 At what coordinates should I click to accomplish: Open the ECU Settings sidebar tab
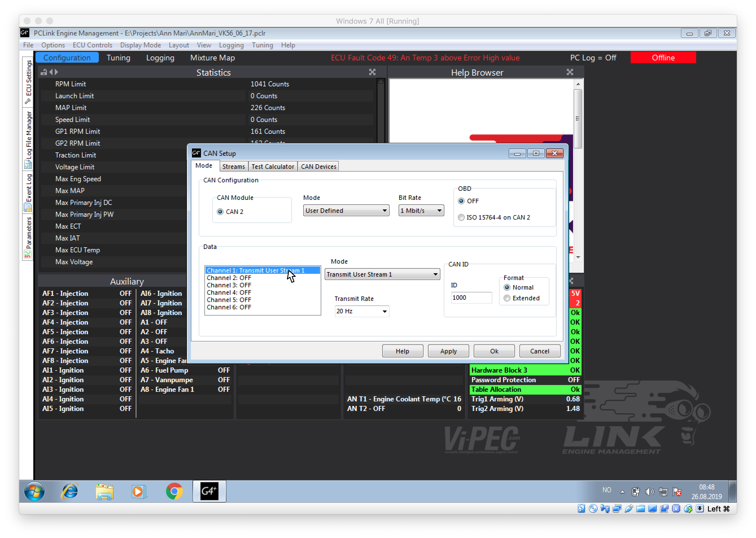(x=29, y=81)
